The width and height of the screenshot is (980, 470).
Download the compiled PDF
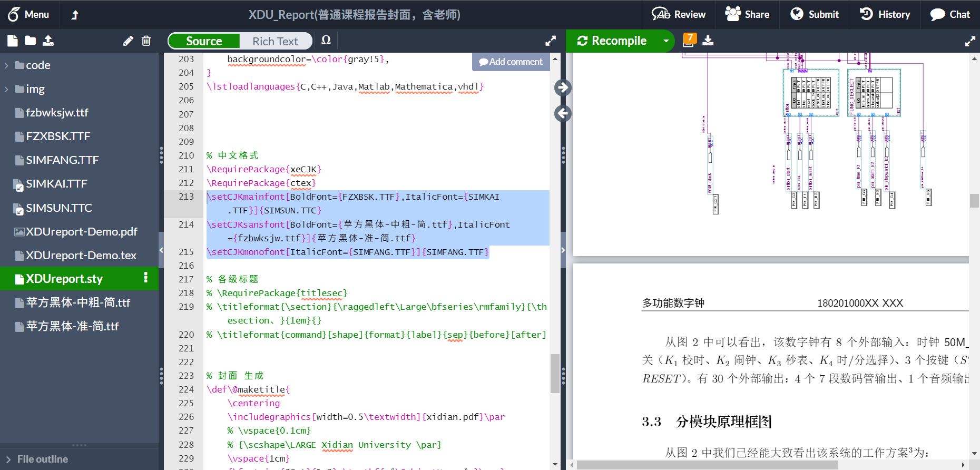(x=708, y=41)
